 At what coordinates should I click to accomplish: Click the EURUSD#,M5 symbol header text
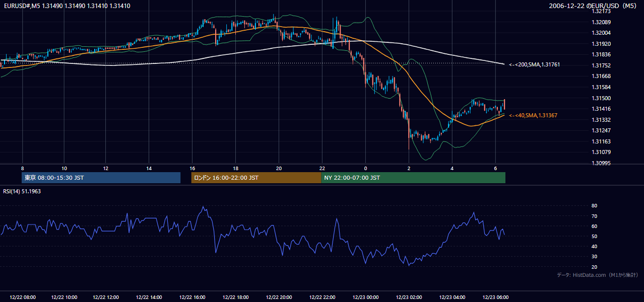(x=67, y=6)
